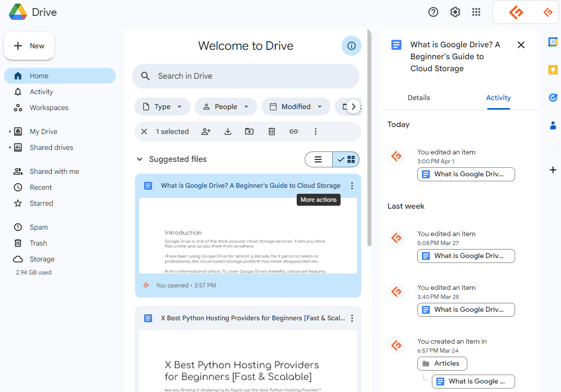
Task: Open the Help question mark icon
Action: coord(433,12)
